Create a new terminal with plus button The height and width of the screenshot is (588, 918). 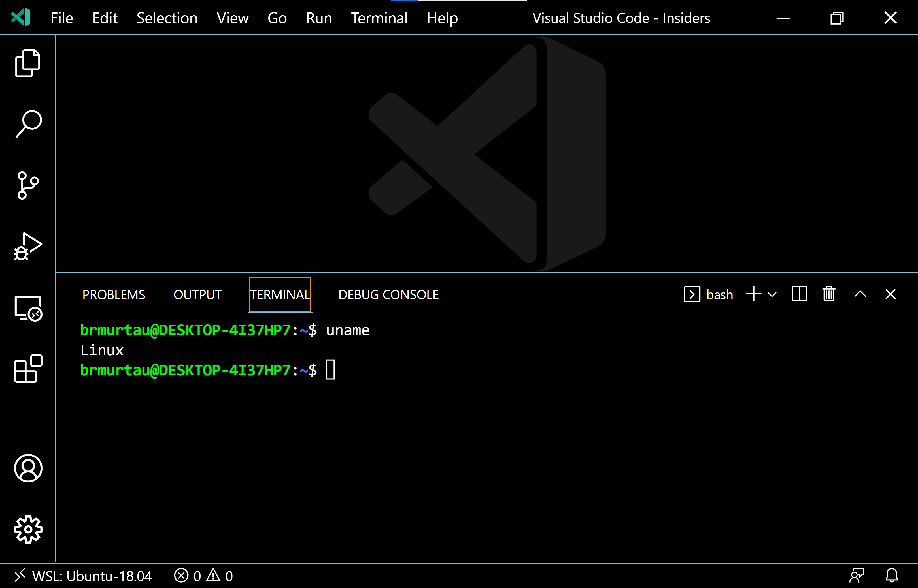[x=753, y=294]
